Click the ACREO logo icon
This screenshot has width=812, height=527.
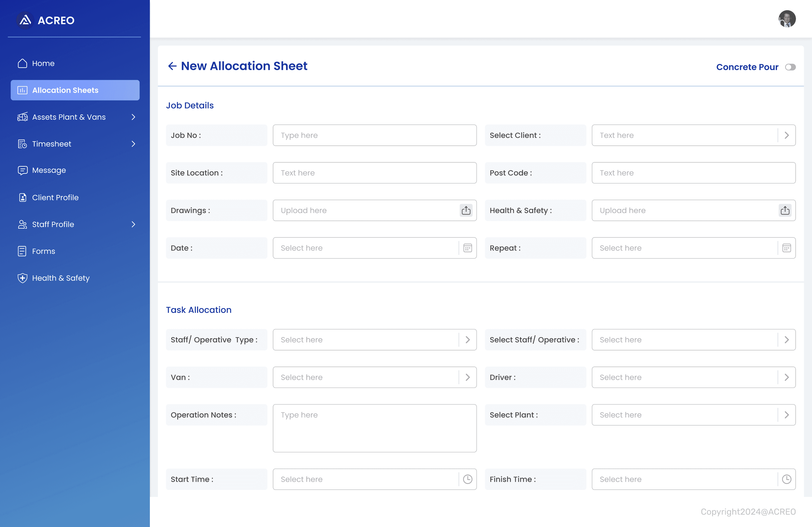tap(25, 20)
